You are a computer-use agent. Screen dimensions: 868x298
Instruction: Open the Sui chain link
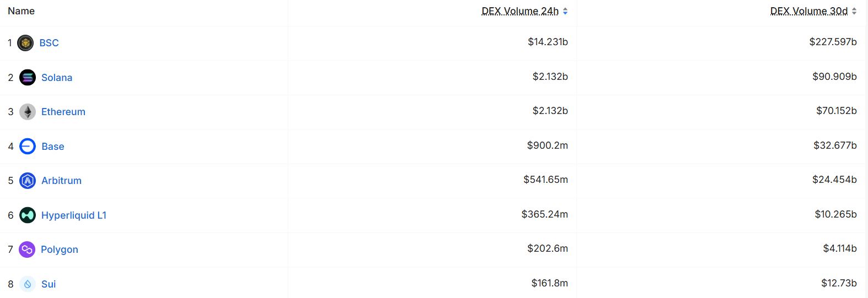[x=49, y=284]
